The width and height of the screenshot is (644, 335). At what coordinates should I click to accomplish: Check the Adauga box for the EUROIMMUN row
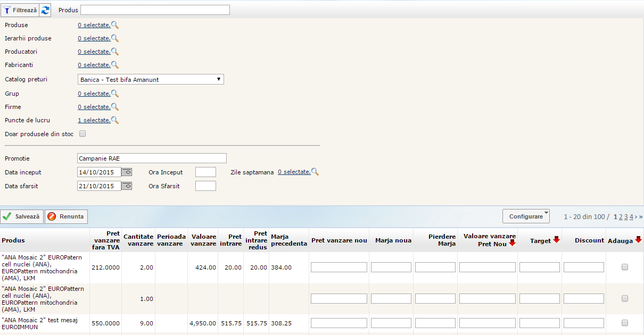pyautogui.click(x=625, y=323)
